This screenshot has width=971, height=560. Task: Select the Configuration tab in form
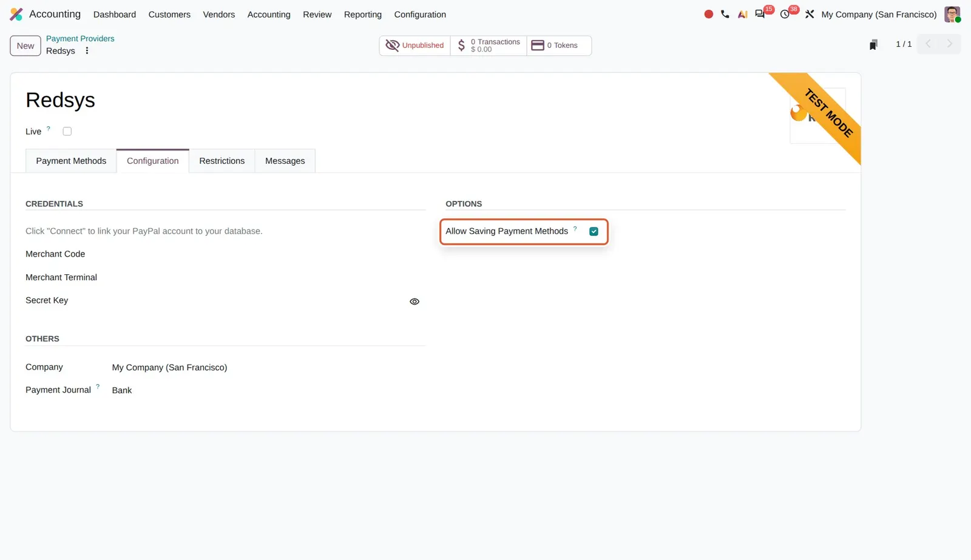pos(153,161)
